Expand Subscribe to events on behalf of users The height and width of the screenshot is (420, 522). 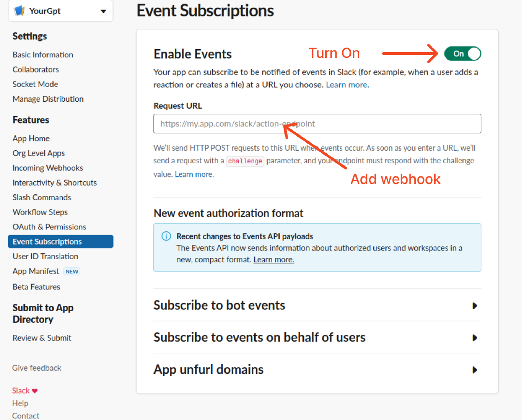[474, 338]
